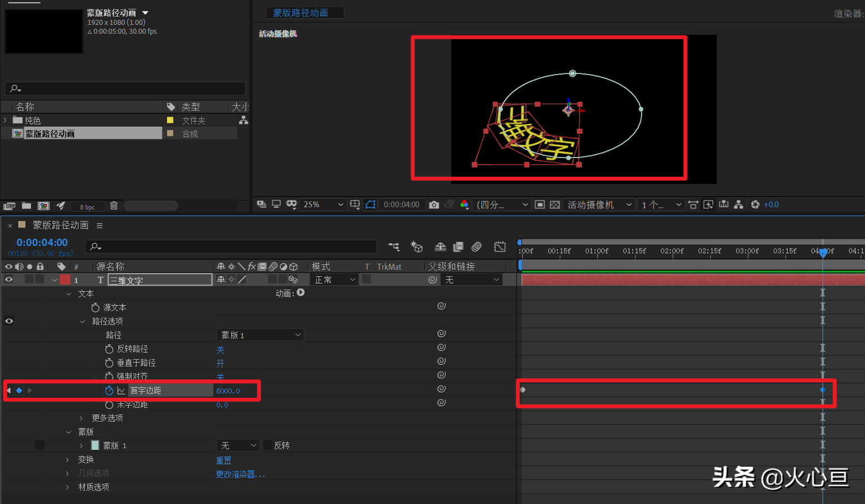Viewport: 865px width, 504px height.
Task: Click the 8 bpc color depth button
Action: tap(87, 207)
